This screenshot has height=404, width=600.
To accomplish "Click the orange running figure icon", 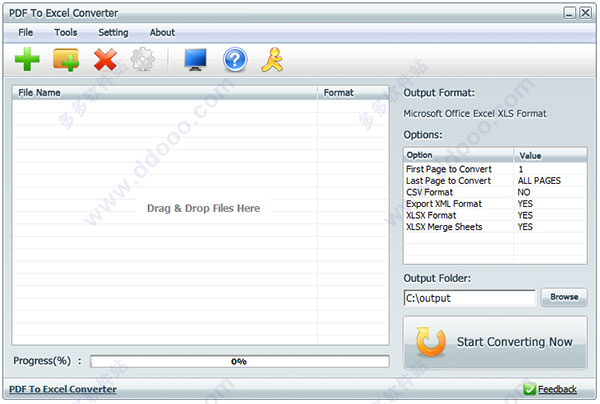I will 272,60.
